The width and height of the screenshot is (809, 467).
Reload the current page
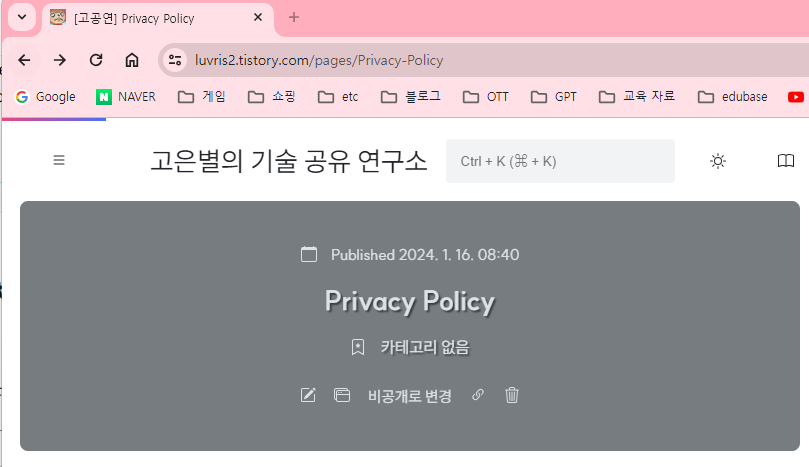click(x=96, y=60)
